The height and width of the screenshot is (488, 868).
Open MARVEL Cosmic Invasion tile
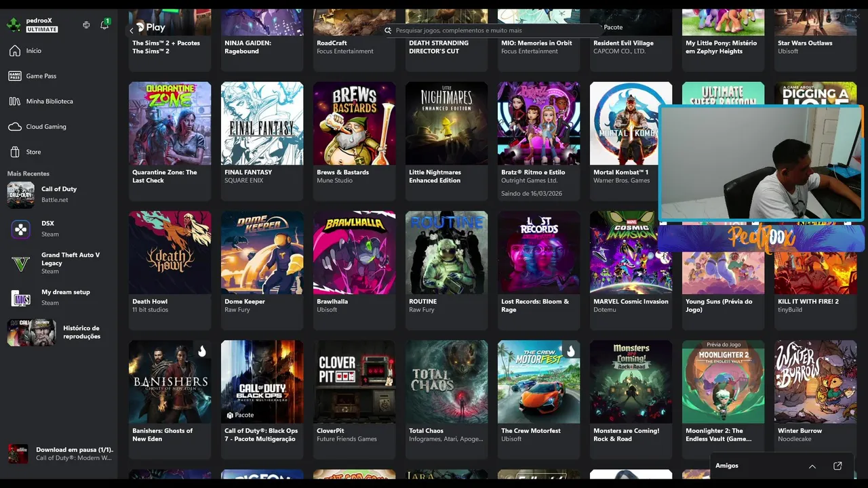tap(631, 270)
